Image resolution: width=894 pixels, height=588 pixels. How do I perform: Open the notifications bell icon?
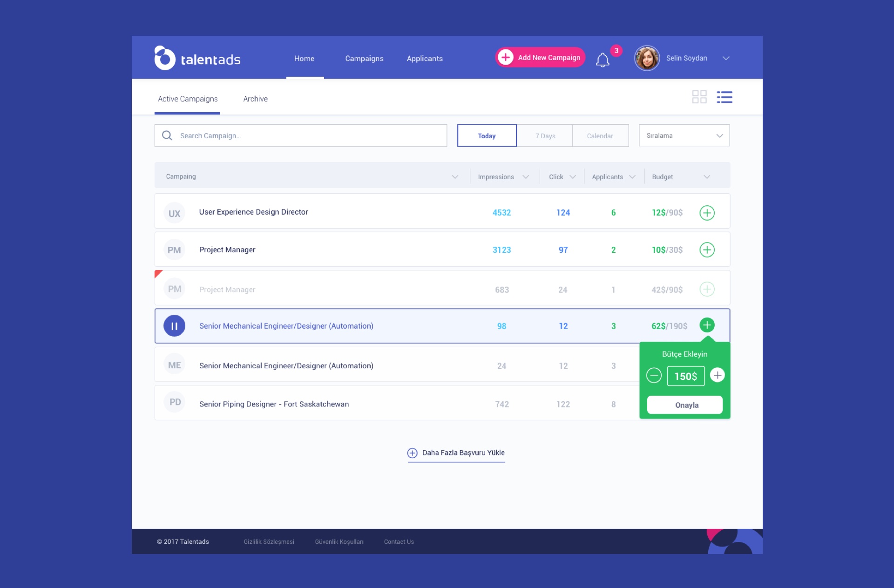[603, 60]
